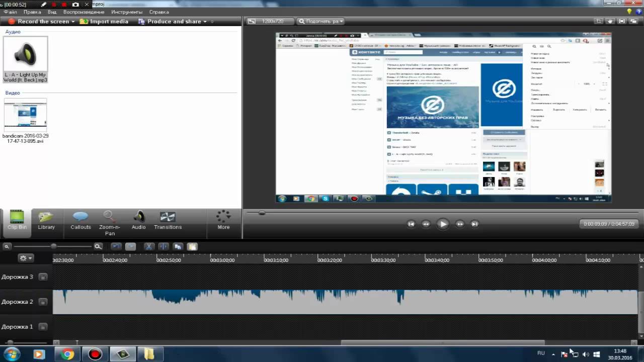This screenshot has height=362, width=644.
Task: Open the small toolbar options arrow
Action: [x=212, y=22]
